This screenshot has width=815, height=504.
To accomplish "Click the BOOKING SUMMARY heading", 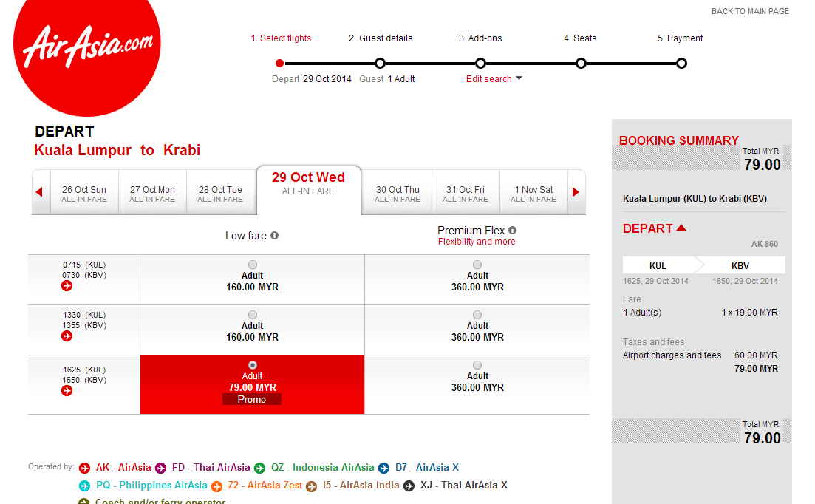I will (679, 140).
